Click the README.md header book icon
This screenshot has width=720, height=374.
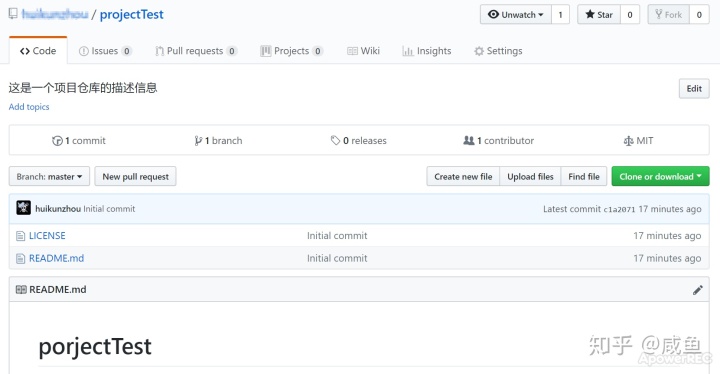pos(21,289)
